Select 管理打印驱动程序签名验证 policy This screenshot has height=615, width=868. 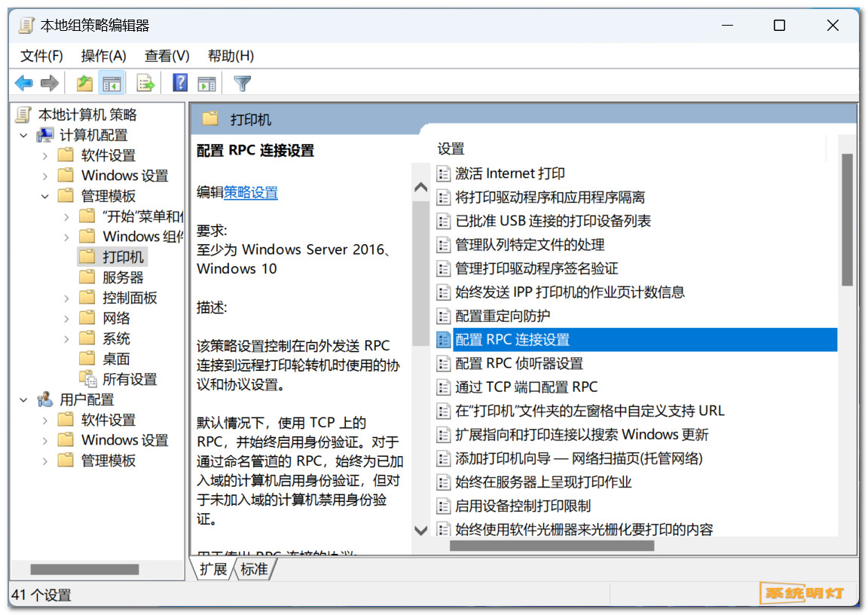pyautogui.click(x=536, y=268)
